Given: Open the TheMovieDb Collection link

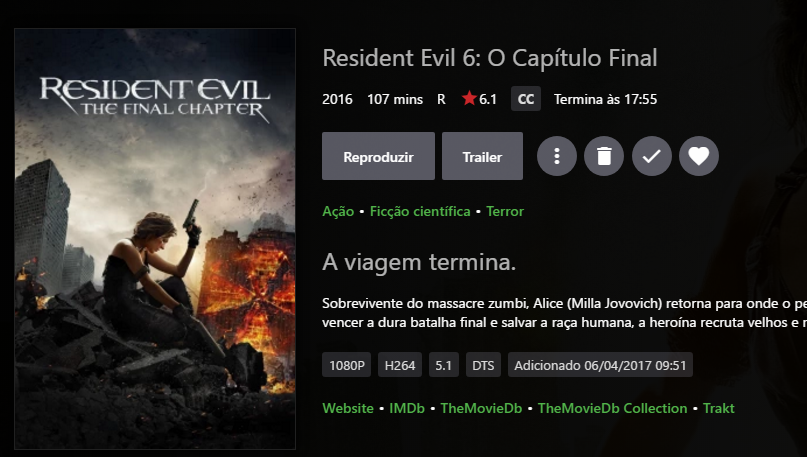Looking at the screenshot, I should click(612, 408).
